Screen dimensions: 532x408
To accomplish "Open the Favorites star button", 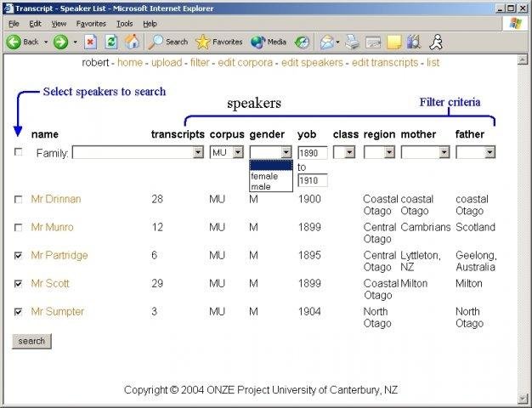I will pyautogui.click(x=219, y=42).
